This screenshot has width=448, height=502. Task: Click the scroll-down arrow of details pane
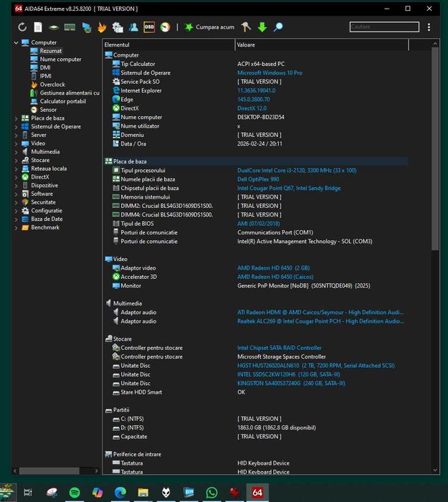[435, 470]
